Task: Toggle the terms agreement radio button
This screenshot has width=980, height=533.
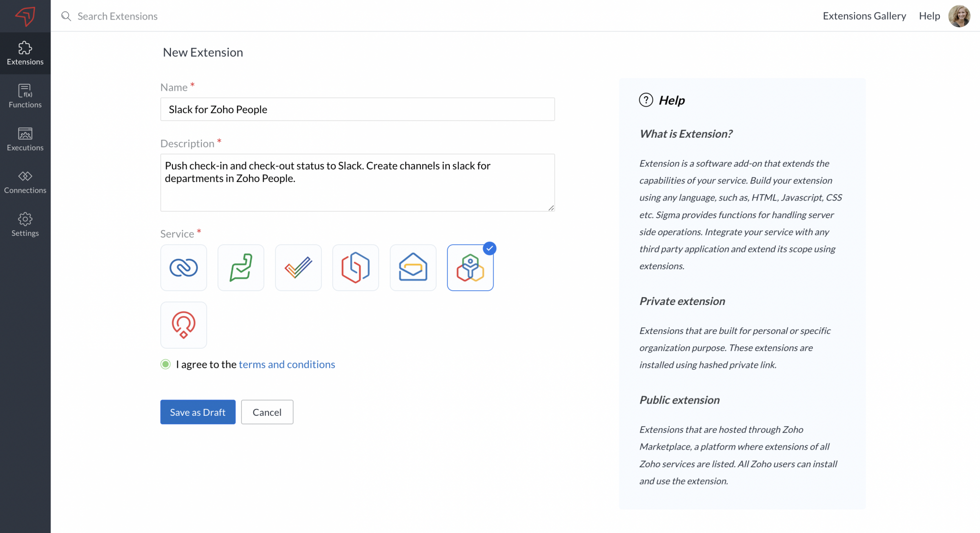Action: pyautogui.click(x=166, y=364)
